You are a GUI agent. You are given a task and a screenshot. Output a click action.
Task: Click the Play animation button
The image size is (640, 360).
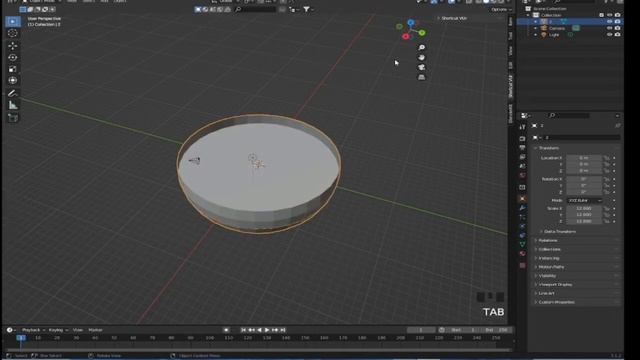pyautogui.click(x=267, y=330)
